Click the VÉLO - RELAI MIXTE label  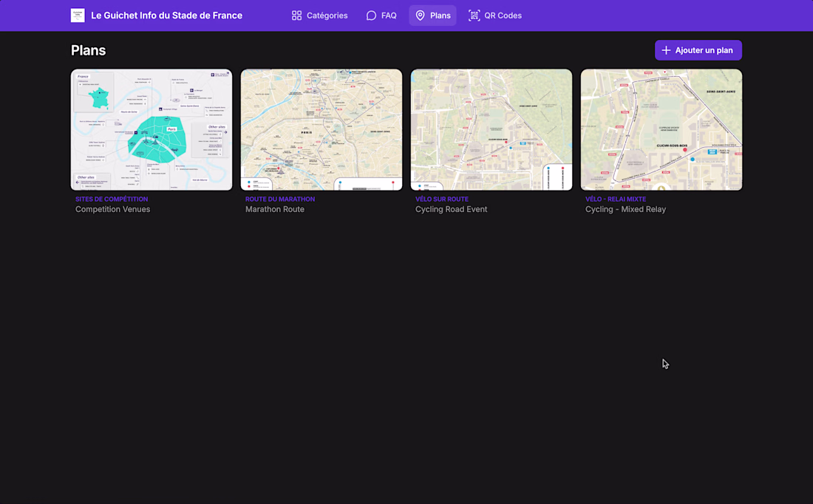[616, 199]
